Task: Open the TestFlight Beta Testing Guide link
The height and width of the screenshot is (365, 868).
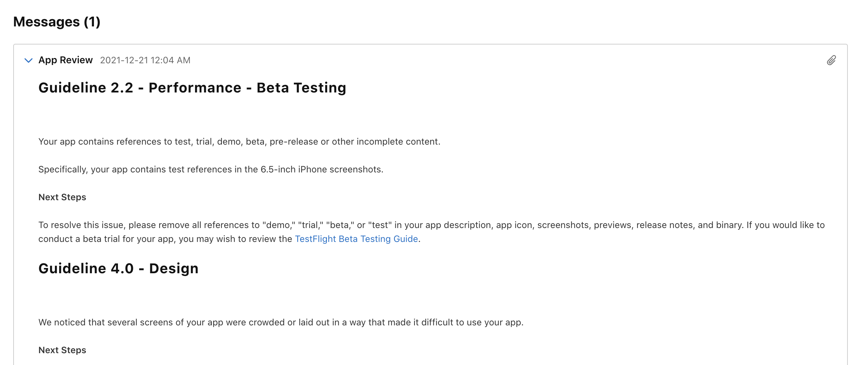Action: click(x=356, y=239)
